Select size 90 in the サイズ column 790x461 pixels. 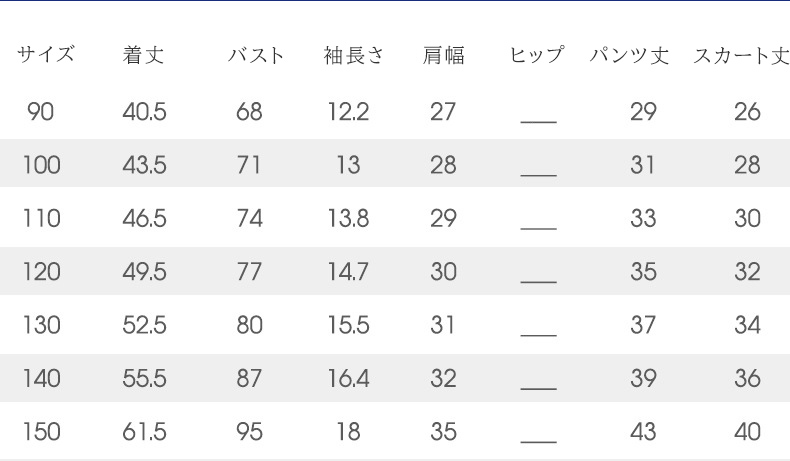point(41,112)
